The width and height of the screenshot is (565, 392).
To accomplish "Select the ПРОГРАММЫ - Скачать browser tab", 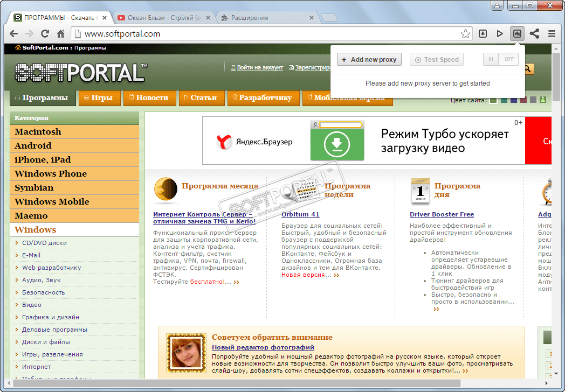I will pos(59,18).
